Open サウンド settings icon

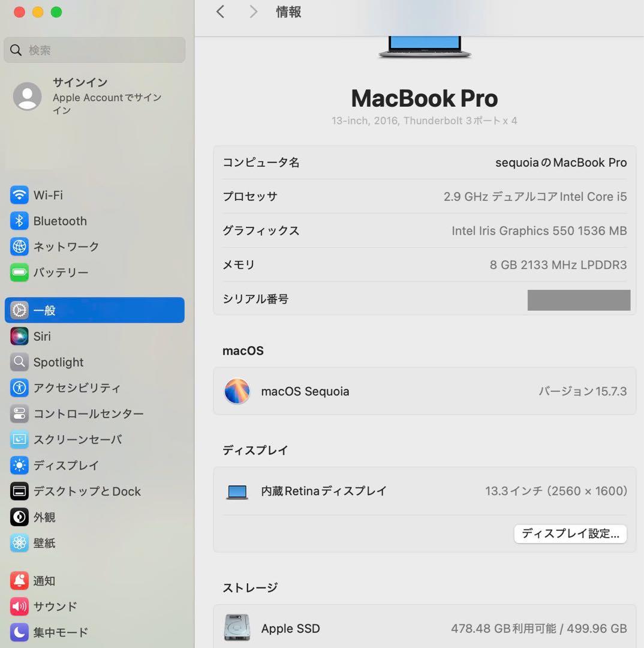tap(19, 606)
